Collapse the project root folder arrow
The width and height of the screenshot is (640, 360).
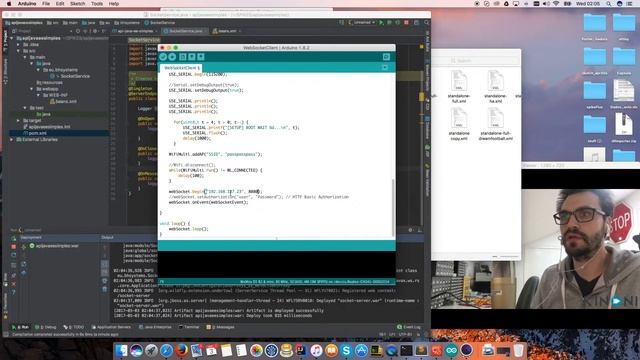12,38
